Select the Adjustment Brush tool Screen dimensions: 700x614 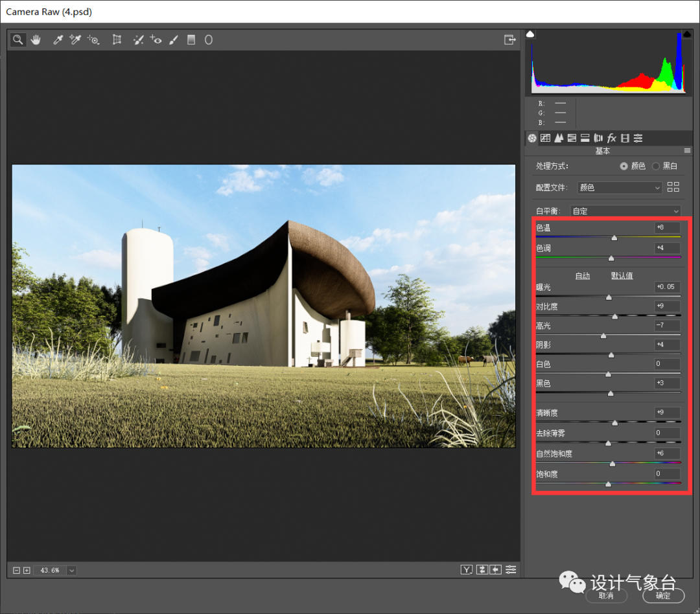pyautogui.click(x=174, y=40)
